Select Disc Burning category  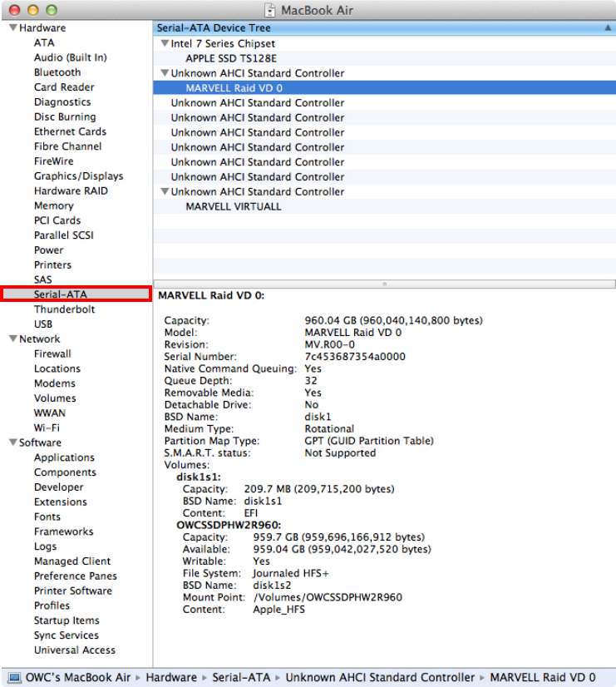tap(65, 117)
